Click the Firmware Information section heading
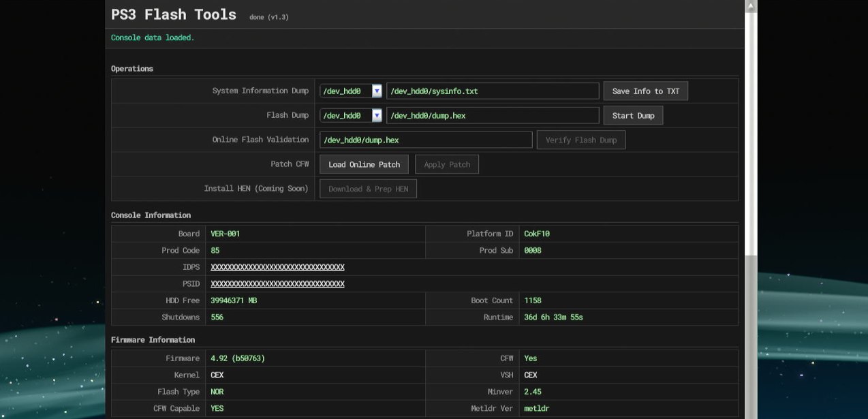Image resolution: width=868 pixels, height=419 pixels. click(x=153, y=339)
